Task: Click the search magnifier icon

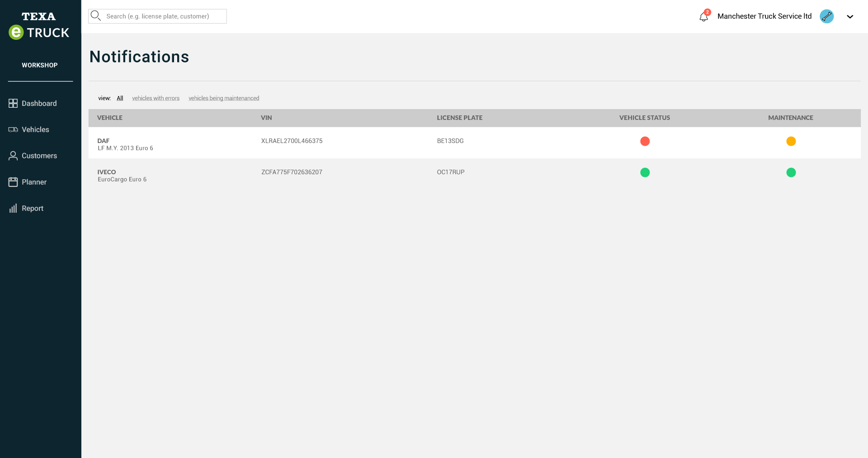Action: (x=96, y=16)
